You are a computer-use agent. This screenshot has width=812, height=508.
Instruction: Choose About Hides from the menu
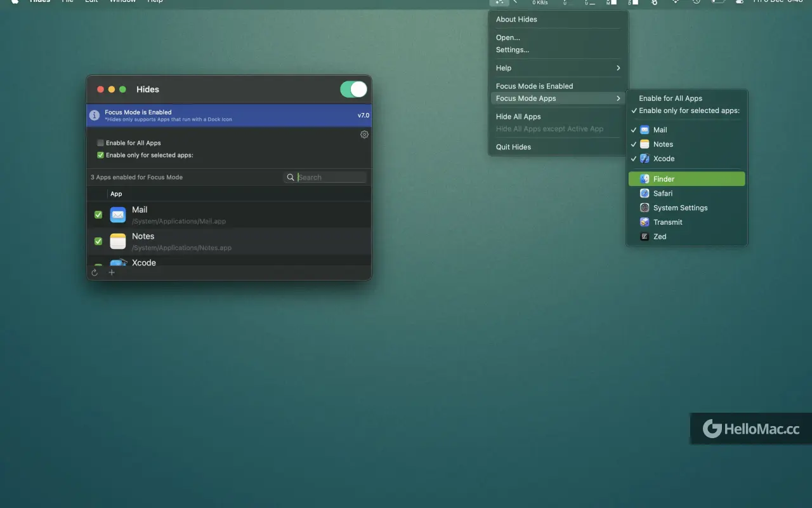pyautogui.click(x=558, y=20)
